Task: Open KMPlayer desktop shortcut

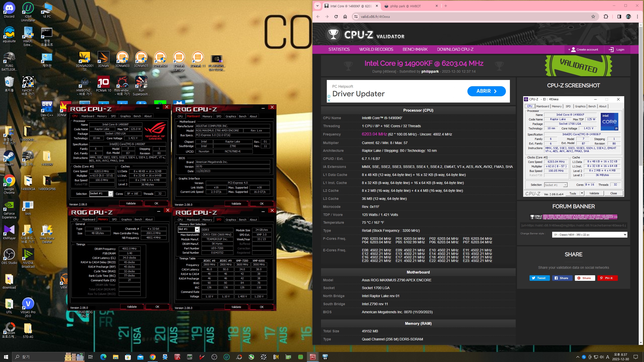Action: point(9,232)
